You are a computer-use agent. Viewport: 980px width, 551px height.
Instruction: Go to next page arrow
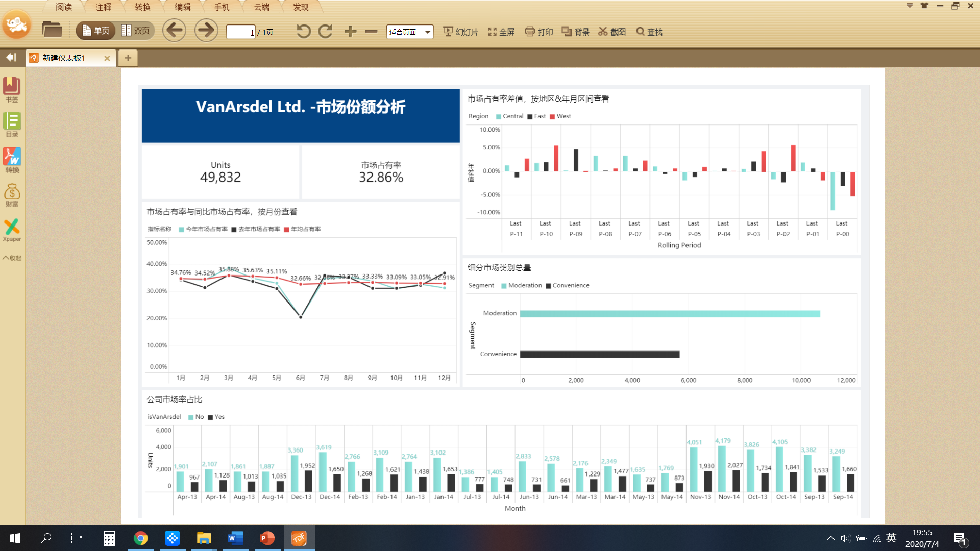(x=206, y=31)
